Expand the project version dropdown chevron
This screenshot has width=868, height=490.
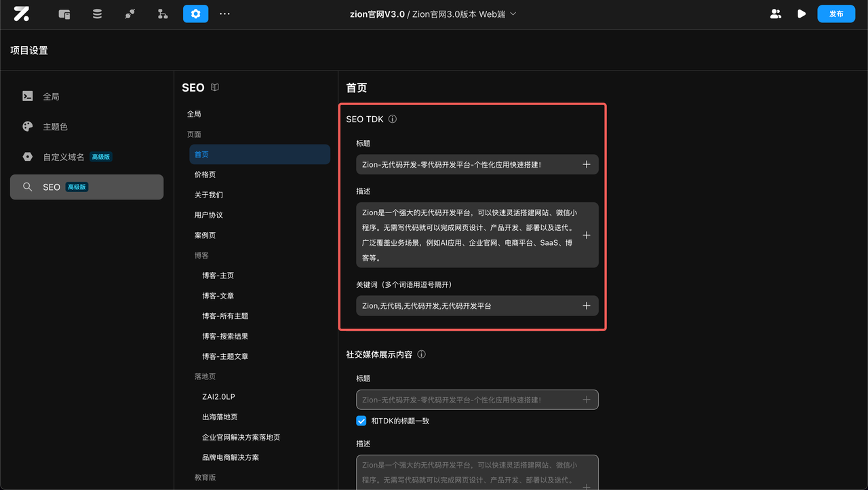(513, 14)
